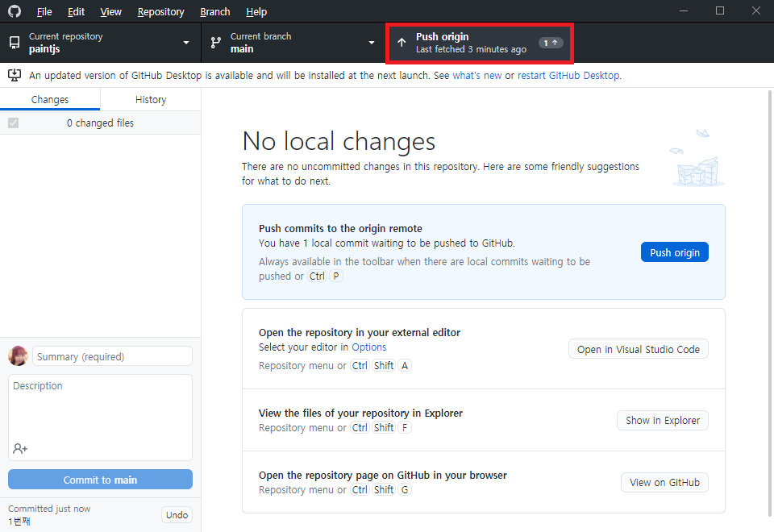
Task: Click the Last fetched 3 minutes ago text
Action: 471,49
